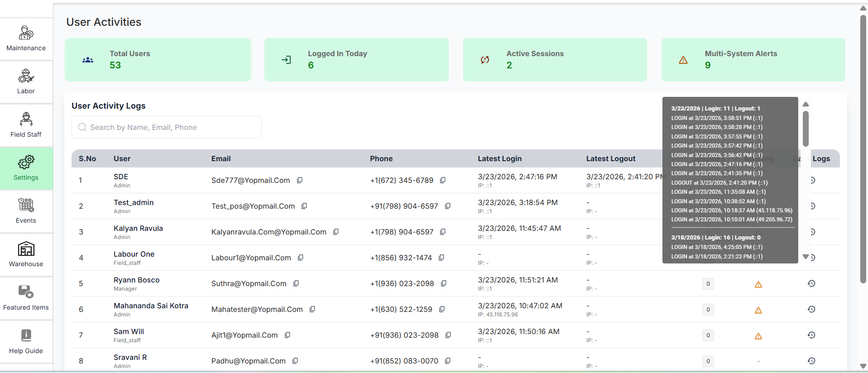This screenshot has height=373, width=868.
Task: Copy phone number +91(798) 904-6597 for Test_admin
Action: 447,206
